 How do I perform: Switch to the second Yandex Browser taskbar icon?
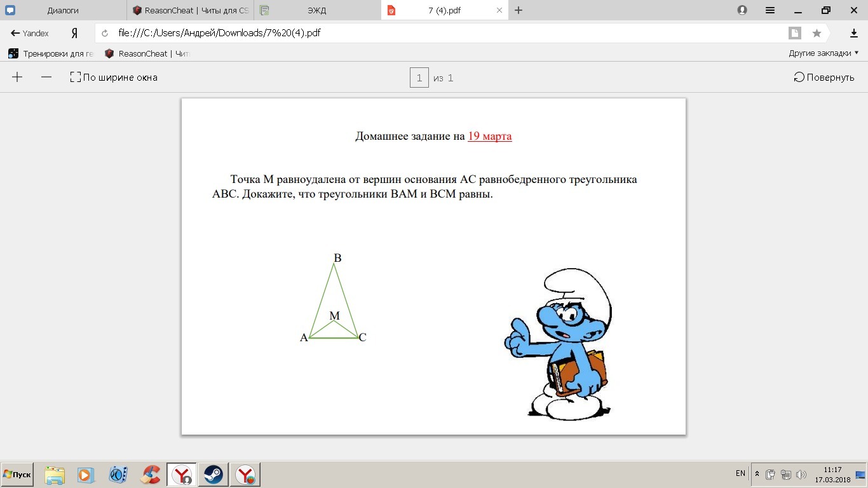(x=245, y=475)
